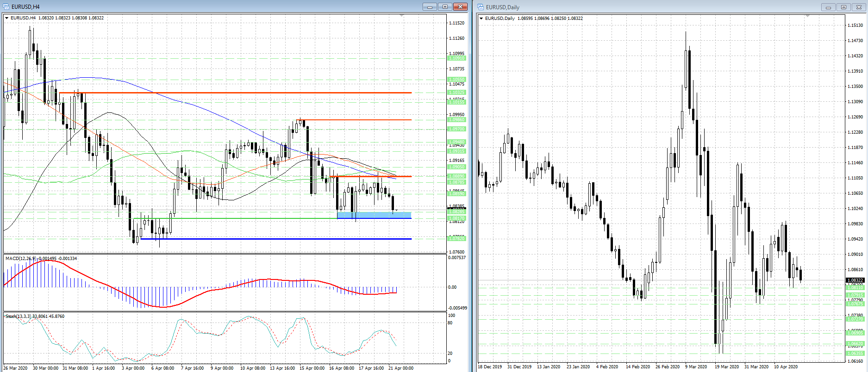Click the green 1.10910 price label
Image resolution: width=868 pixels, height=372 pixels.
click(456, 58)
